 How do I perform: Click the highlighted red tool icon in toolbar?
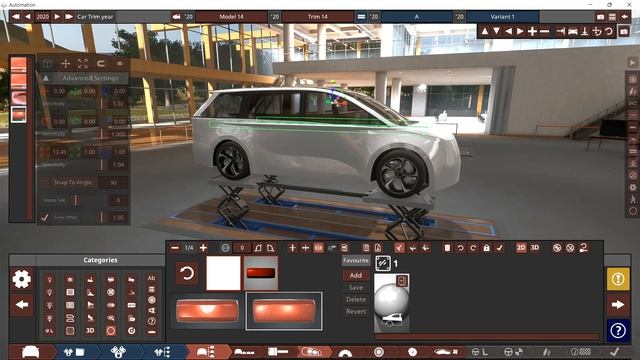(x=400, y=248)
